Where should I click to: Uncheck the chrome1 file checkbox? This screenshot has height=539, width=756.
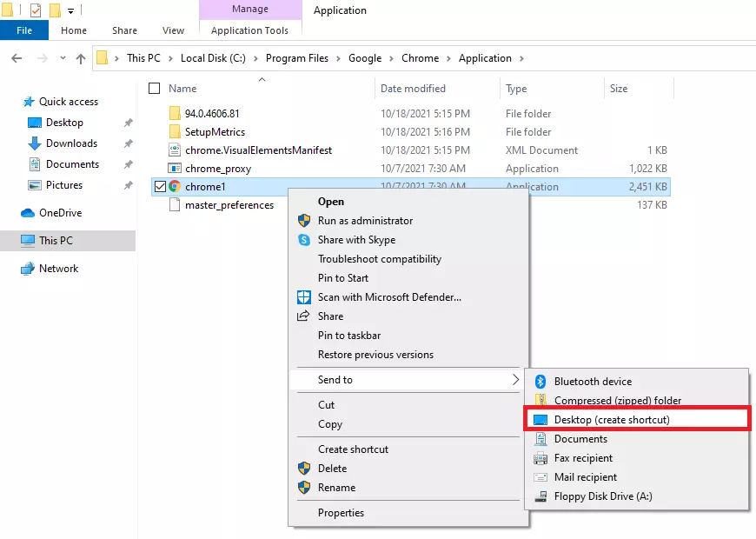[x=160, y=186]
